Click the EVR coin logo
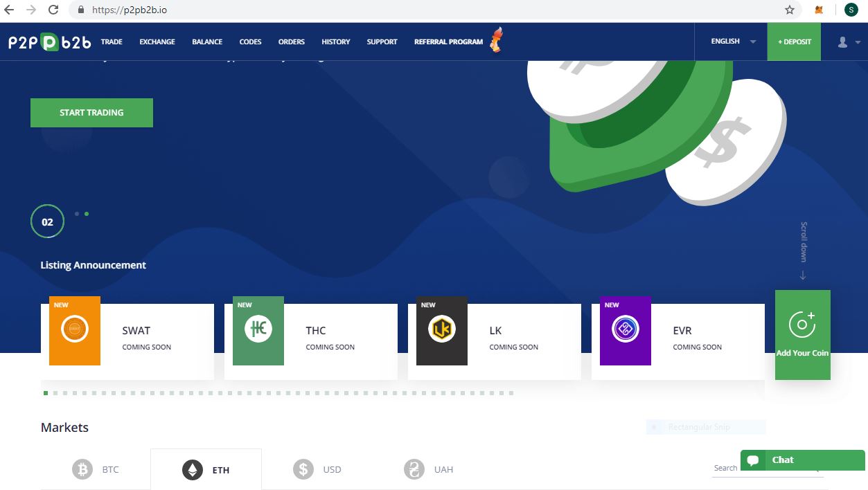This screenshot has width=868, height=490. [626, 329]
